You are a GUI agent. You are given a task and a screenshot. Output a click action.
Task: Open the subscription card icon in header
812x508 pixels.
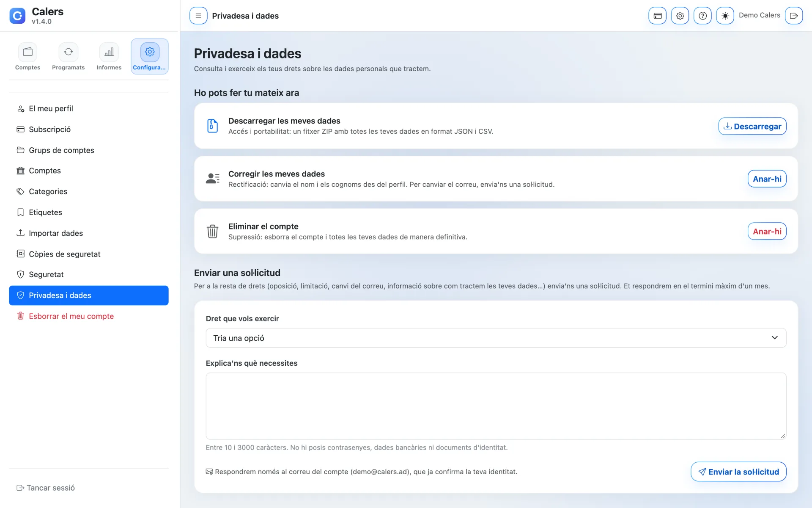(657, 16)
